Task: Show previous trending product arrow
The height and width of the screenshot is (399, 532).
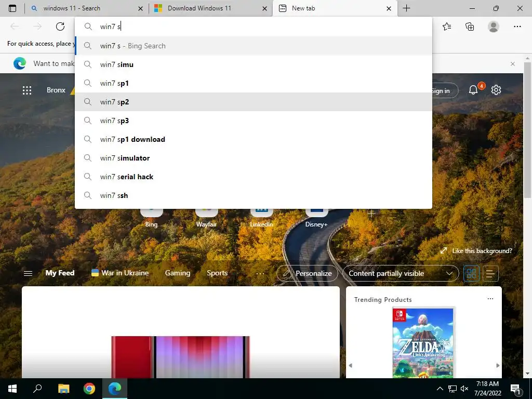Action: coord(351,365)
